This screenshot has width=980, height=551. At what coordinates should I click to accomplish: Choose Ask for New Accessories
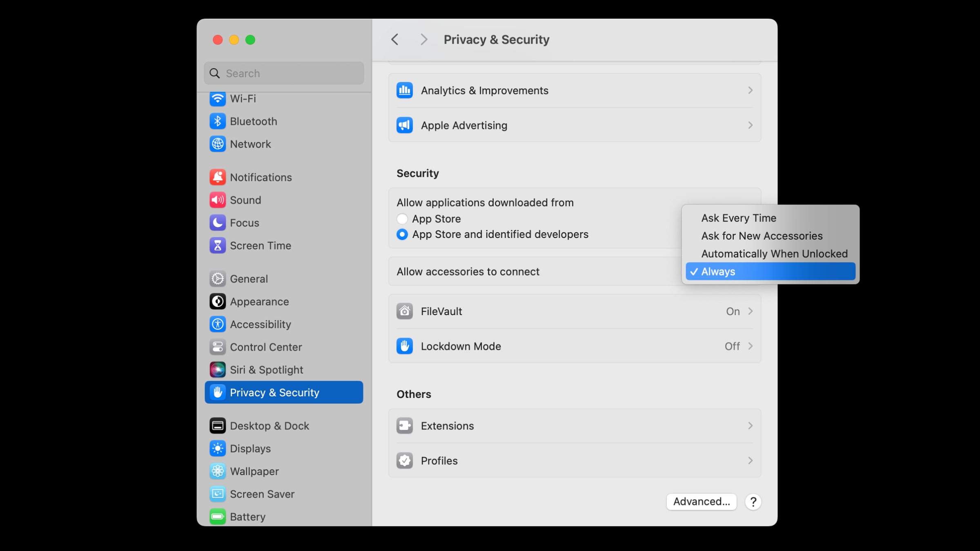point(761,236)
